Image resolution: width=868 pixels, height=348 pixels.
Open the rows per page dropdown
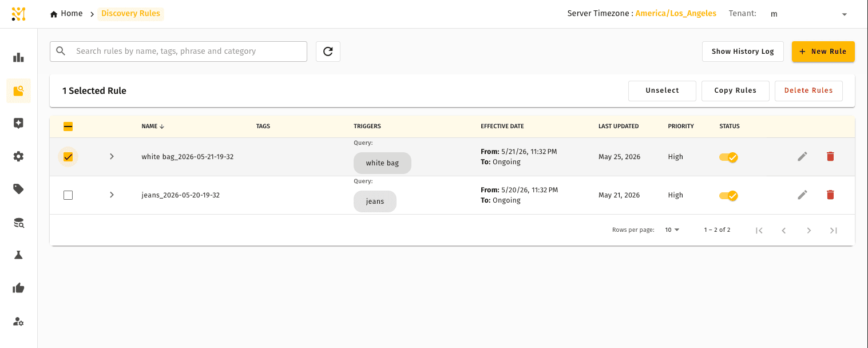pos(672,230)
